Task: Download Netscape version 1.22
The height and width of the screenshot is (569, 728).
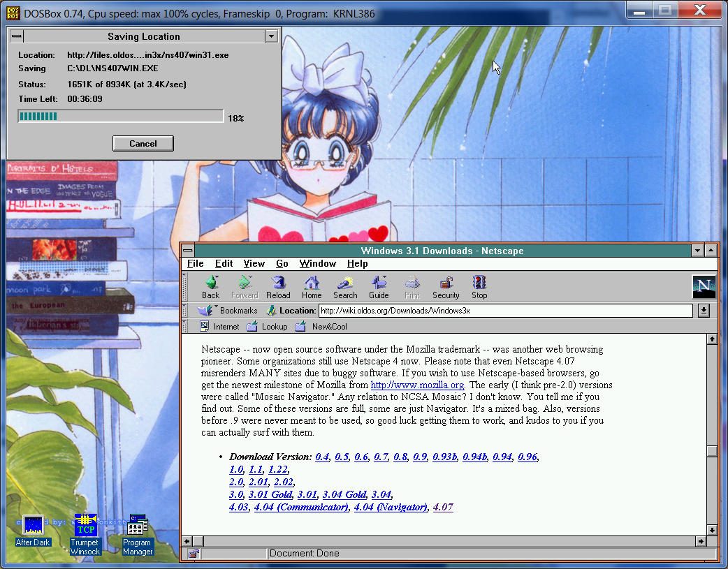Action: [x=278, y=469]
